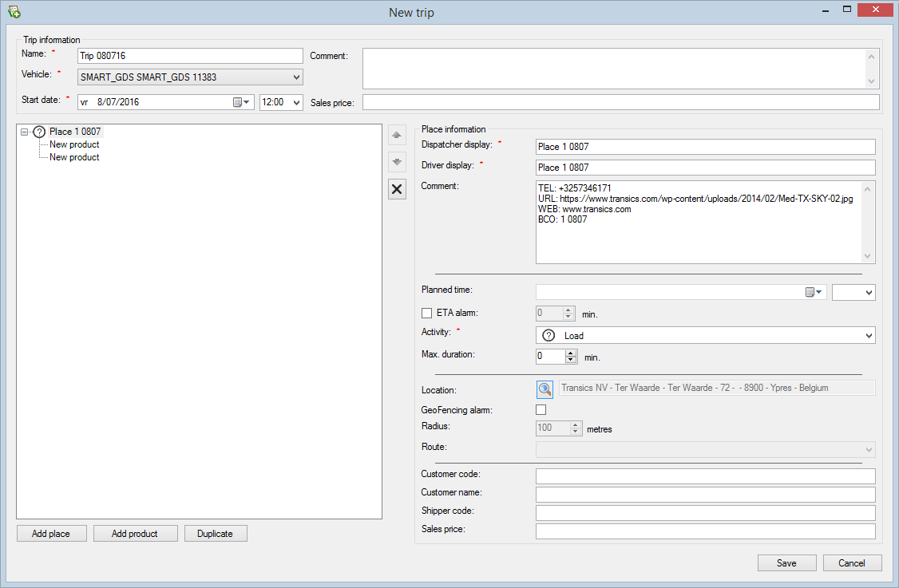Expand the Activity dropdown showing Load

[869, 336]
